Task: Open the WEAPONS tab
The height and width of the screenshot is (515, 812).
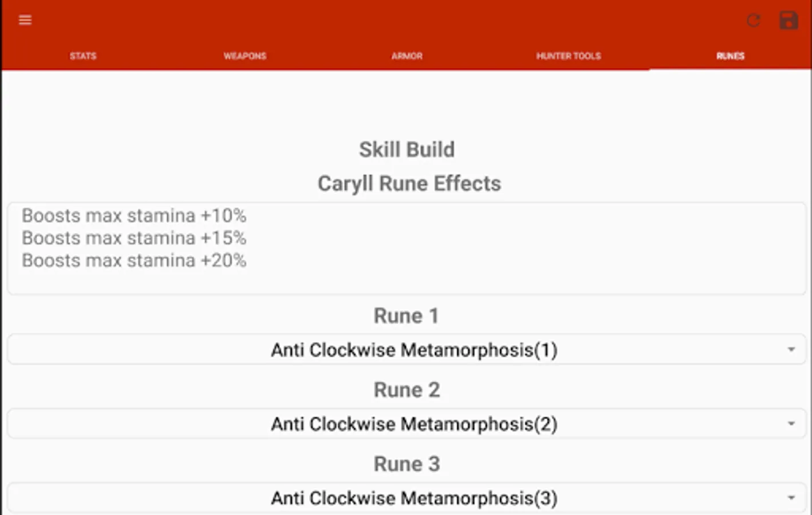Action: coord(245,56)
